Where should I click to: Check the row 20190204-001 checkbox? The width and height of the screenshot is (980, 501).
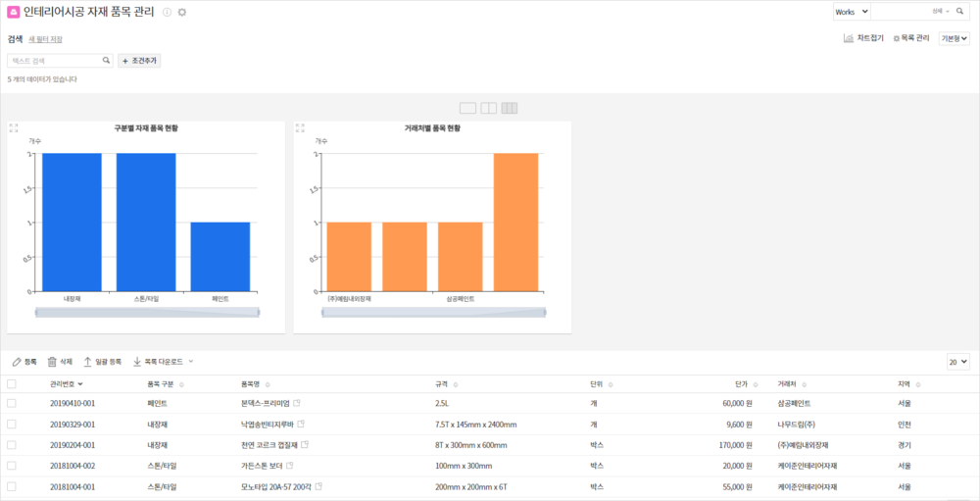pos(11,445)
